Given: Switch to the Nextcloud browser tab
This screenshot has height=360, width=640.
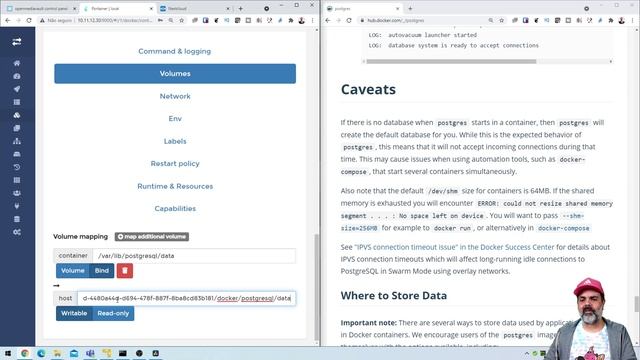Looking at the screenshot, I should [196, 8].
